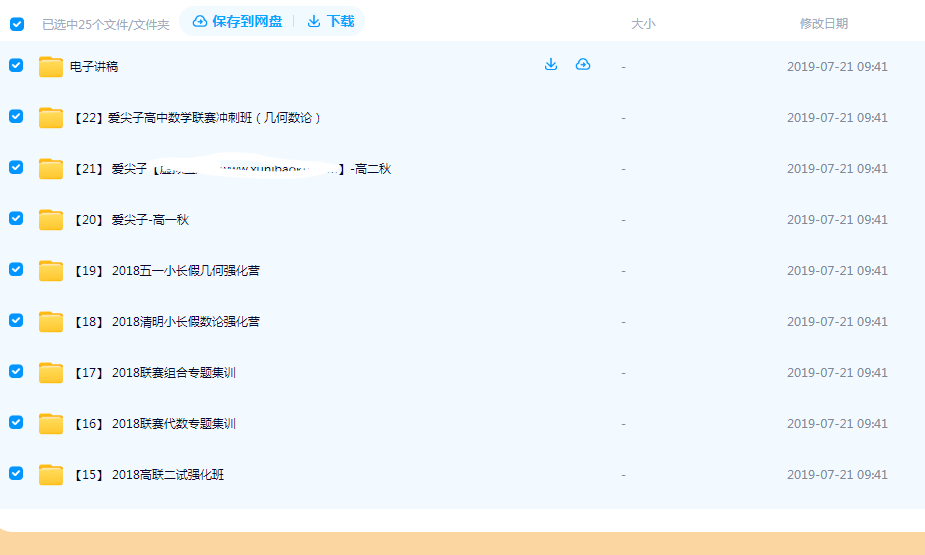Open 【22】爱尖子高中数学联赛冲刺班（几何数论） folder name
925x555 pixels.
[196, 118]
